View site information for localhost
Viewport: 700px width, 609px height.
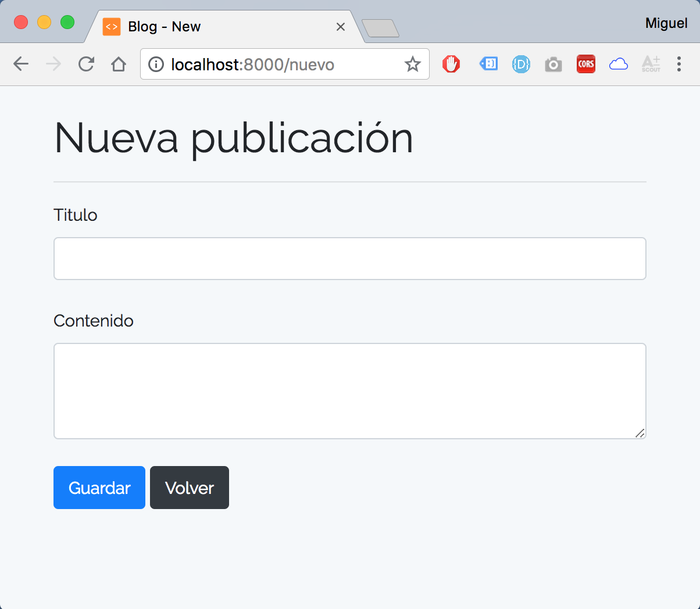[x=156, y=64]
